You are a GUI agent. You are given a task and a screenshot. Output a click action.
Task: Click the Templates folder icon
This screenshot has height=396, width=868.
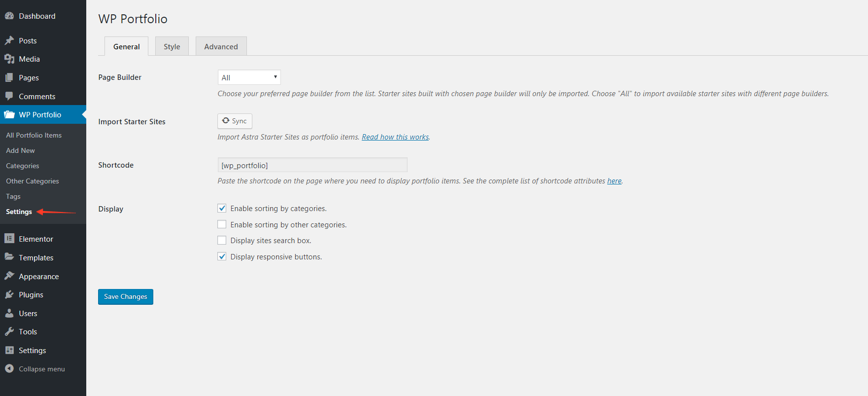(x=9, y=257)
